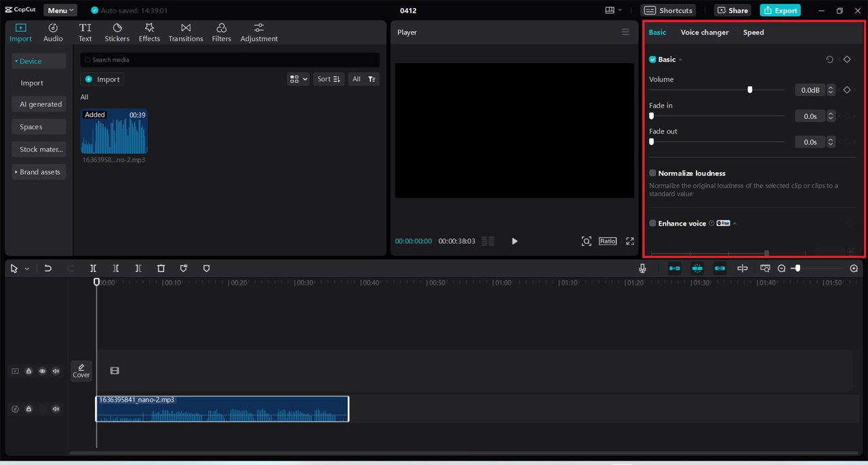Collapse the Device section in sidebar
Image resolution: width=868 pixels, height=465 pixels.
click(x=39, y=61)
